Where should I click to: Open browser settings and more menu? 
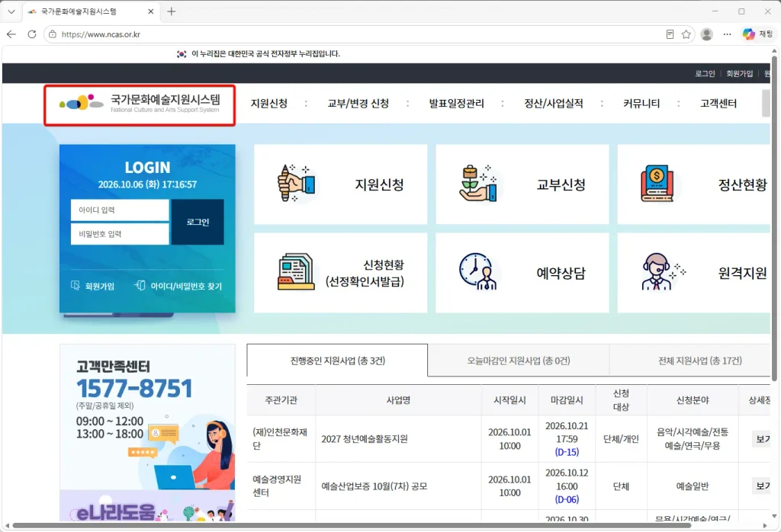[x=727, y=34]
